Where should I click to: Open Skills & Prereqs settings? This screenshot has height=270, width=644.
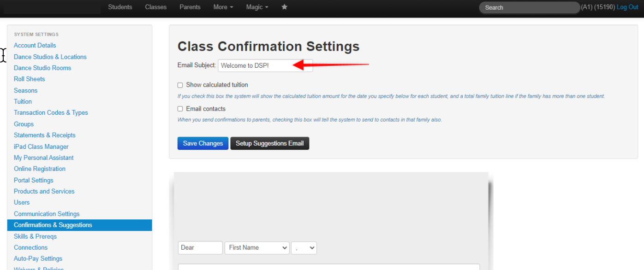point(35,236)
